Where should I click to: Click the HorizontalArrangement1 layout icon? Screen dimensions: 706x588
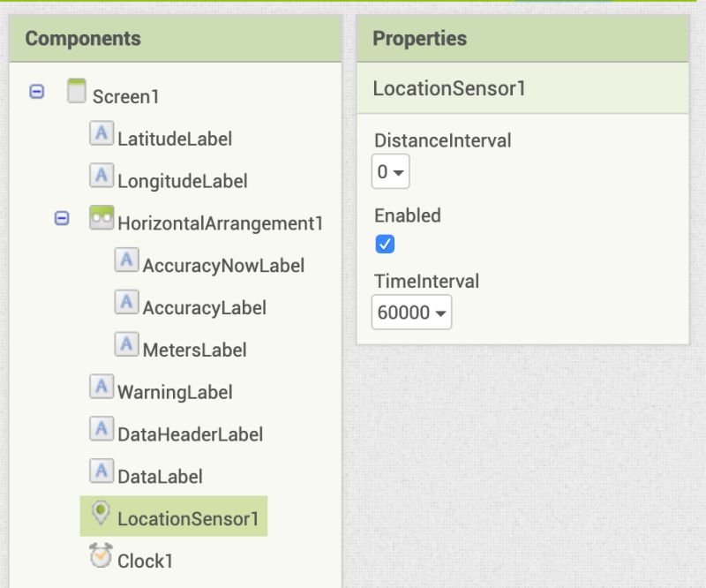(101, 219)
